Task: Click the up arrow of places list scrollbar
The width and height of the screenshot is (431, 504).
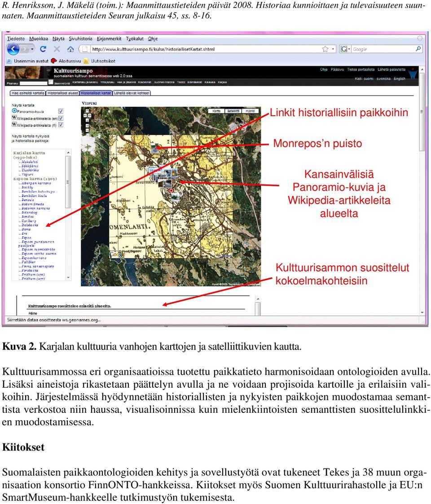Action: (x=68, y=152)
